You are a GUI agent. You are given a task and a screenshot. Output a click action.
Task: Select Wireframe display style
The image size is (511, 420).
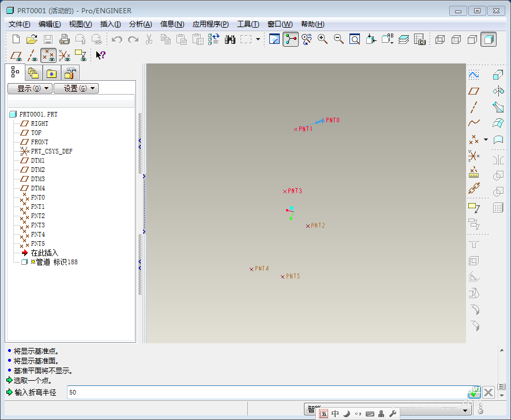(x=440, y=39)
